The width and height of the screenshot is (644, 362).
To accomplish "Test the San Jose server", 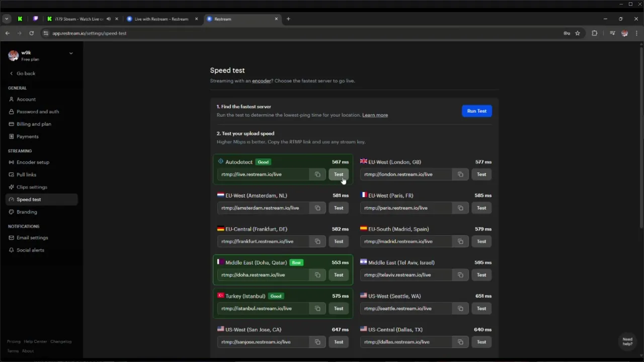I will tap(339, 342).
